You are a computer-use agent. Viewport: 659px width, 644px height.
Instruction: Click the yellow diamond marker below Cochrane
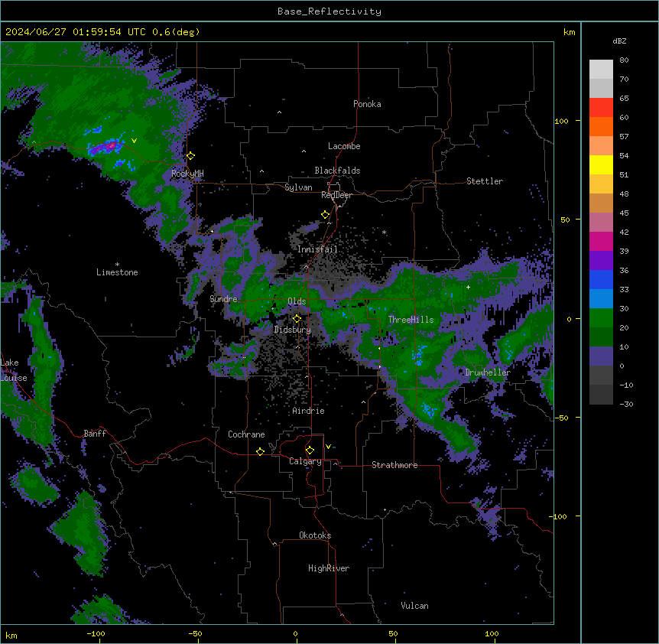coord(260,451)
